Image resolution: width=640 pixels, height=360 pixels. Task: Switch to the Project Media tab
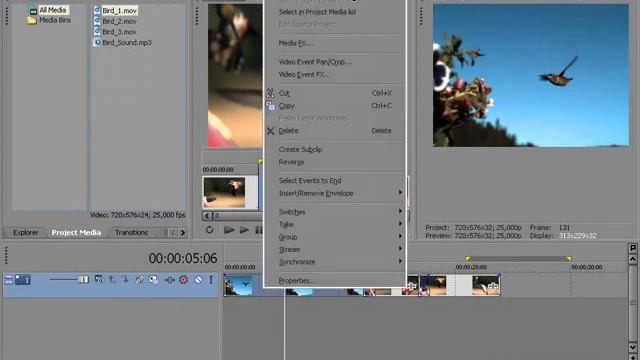click(76, 232)
